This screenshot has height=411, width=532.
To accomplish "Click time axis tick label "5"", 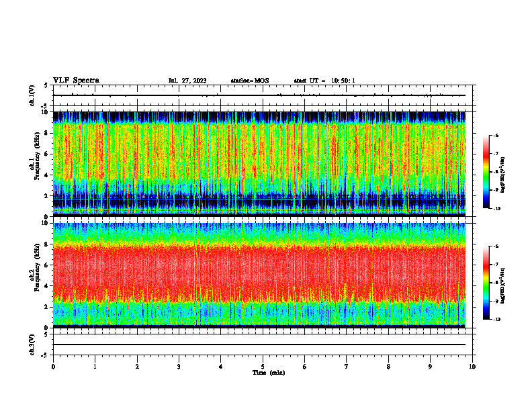I will point(263,367).
